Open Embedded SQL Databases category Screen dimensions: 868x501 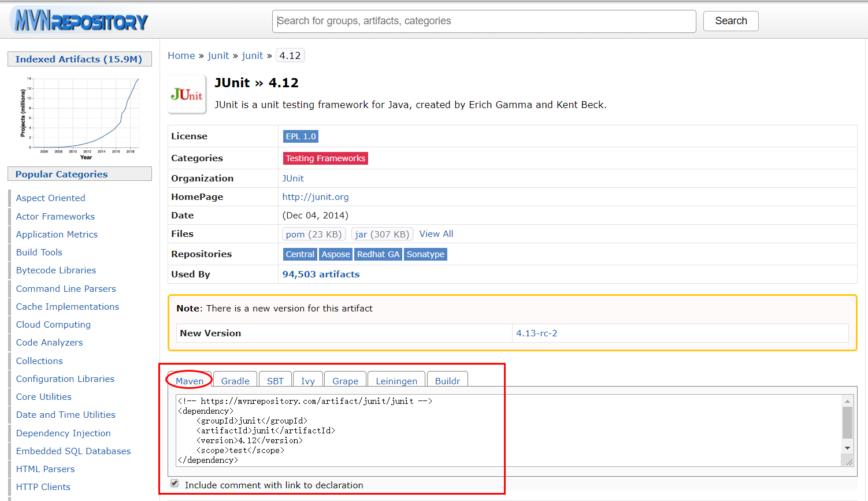coord(73,451)
